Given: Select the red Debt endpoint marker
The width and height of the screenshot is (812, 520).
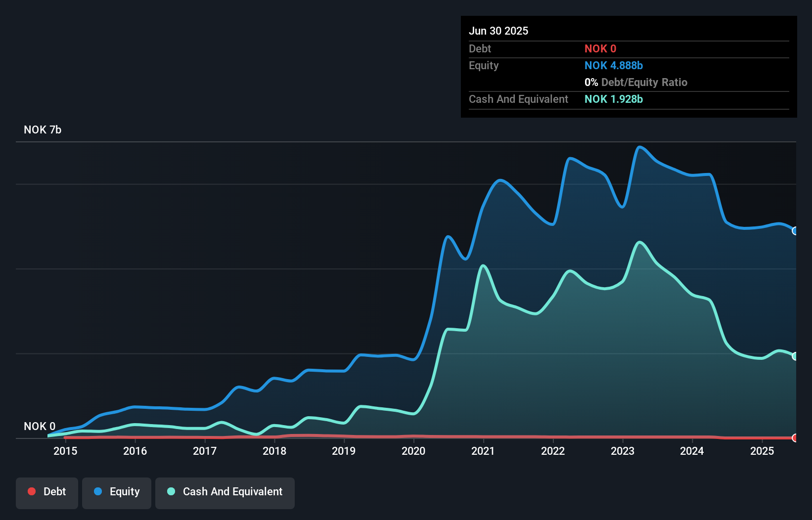Looking at the screenshot, I should tap(795, 438).
